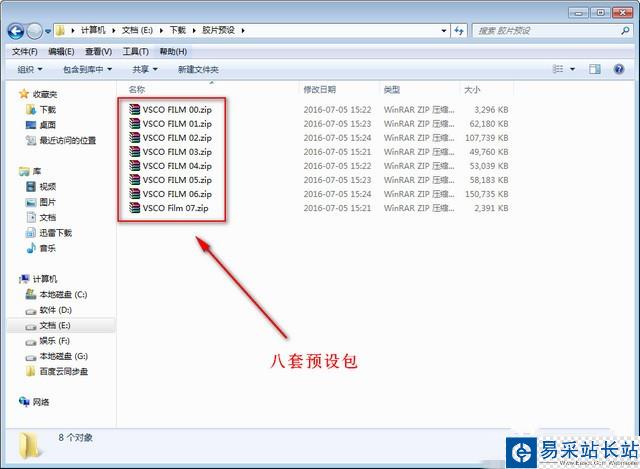640x469 pixels.
Task: Sort by the 名称 column header
Action: [137, 89]
